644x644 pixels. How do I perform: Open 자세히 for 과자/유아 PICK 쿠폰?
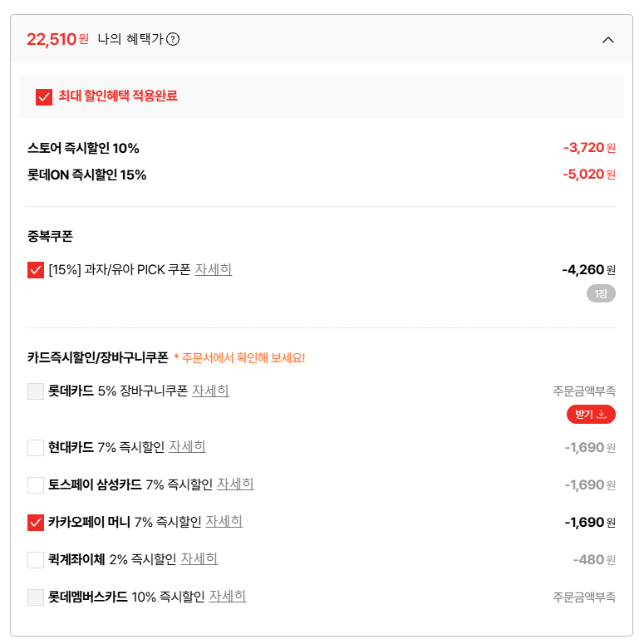214,269
